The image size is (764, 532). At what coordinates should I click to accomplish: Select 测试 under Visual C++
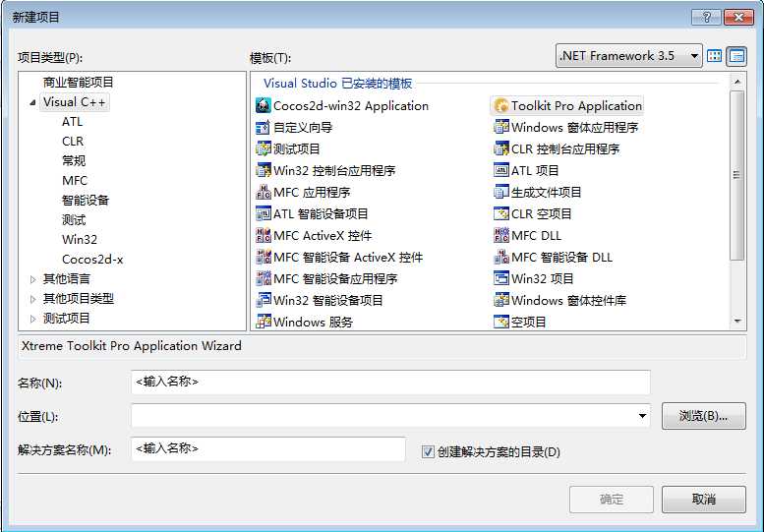(x=74, y=220)
